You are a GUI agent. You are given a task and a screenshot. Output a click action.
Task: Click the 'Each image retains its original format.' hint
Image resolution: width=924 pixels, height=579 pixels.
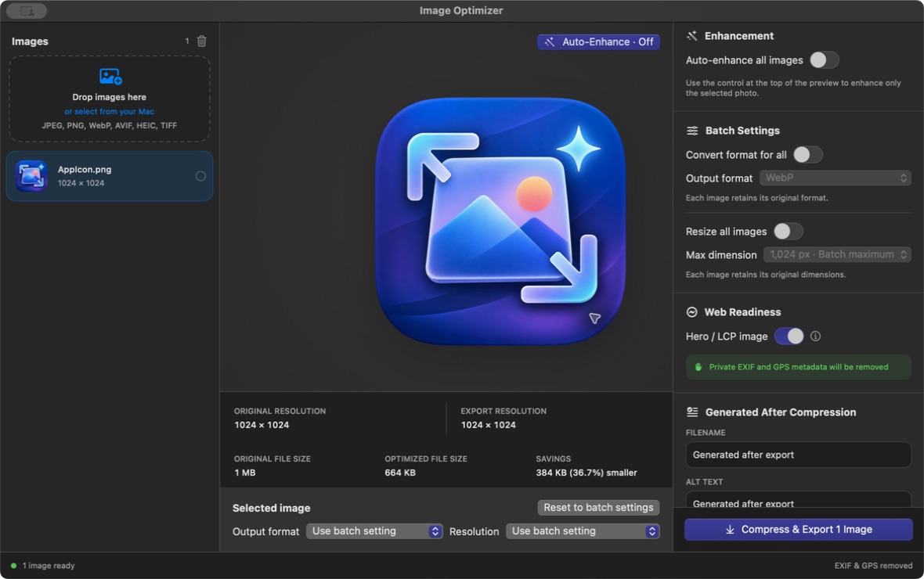(756, 198)
